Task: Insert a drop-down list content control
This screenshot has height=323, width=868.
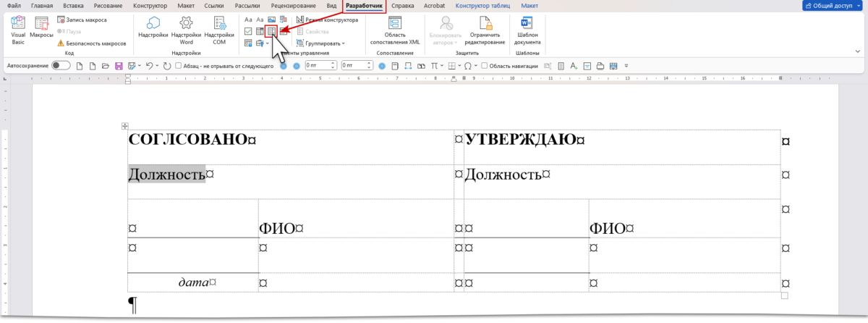Action: point(271,31)
